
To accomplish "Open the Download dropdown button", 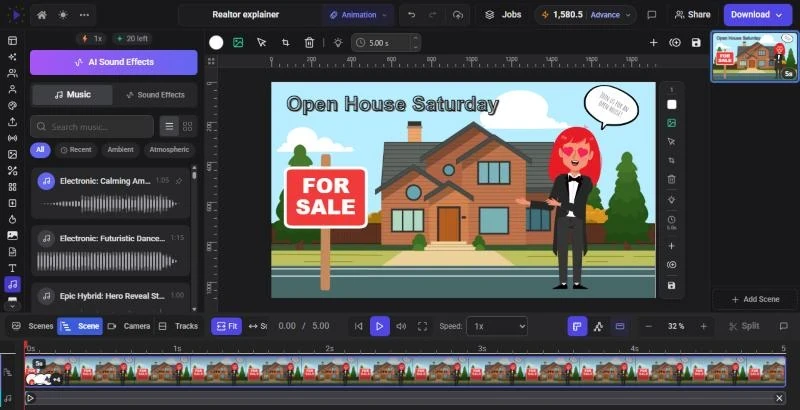I will [757, 15].
